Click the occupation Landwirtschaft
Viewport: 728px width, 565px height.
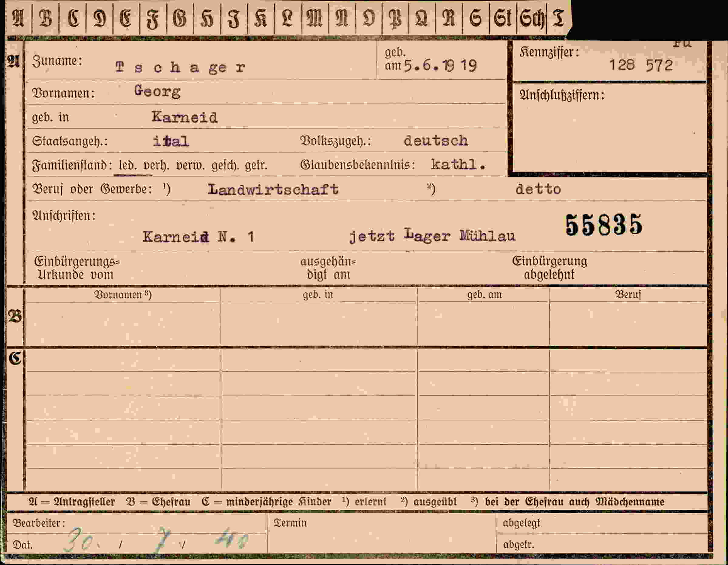pos(273,190)
